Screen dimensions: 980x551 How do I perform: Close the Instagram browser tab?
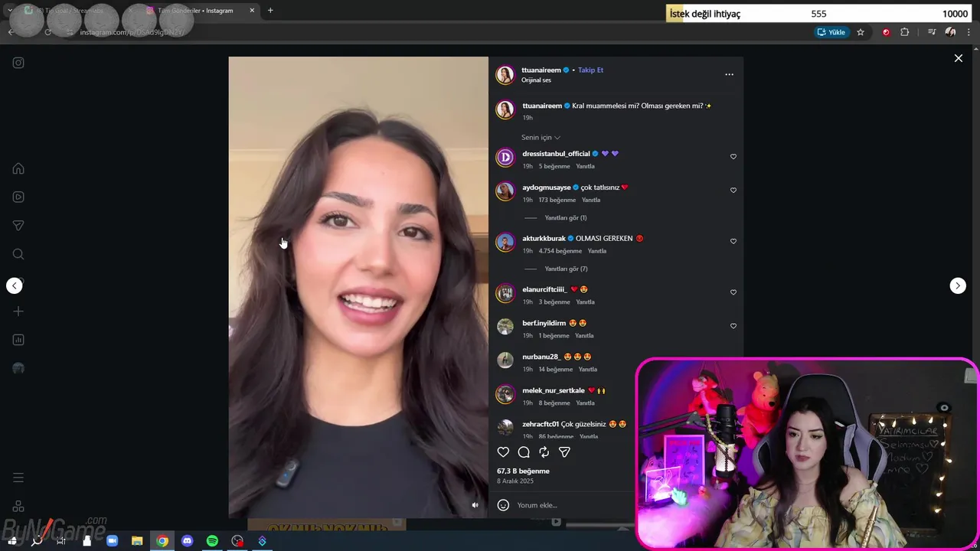(x=252, y=11)
